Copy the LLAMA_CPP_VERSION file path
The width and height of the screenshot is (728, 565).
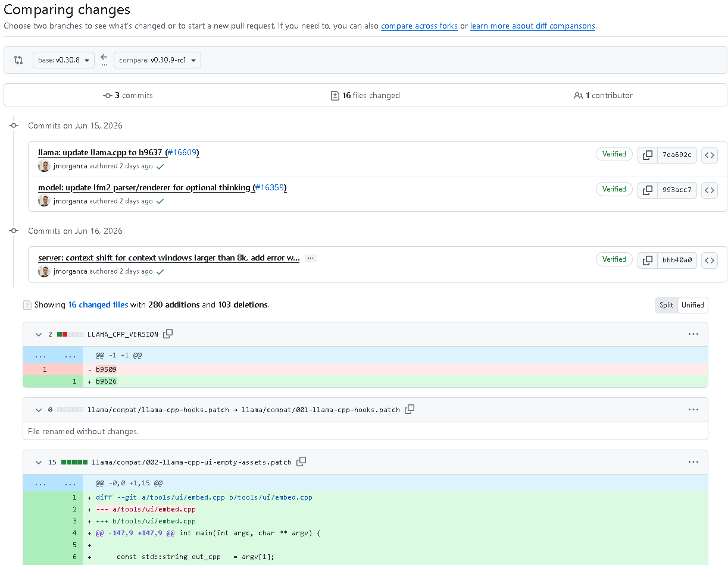coord(168,334)
